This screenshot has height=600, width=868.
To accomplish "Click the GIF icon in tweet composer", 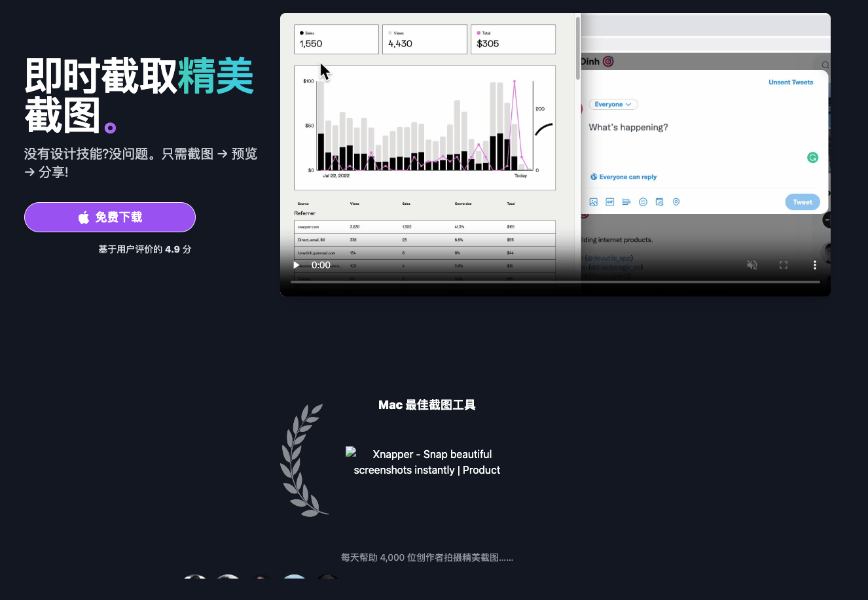I will 610,202.
